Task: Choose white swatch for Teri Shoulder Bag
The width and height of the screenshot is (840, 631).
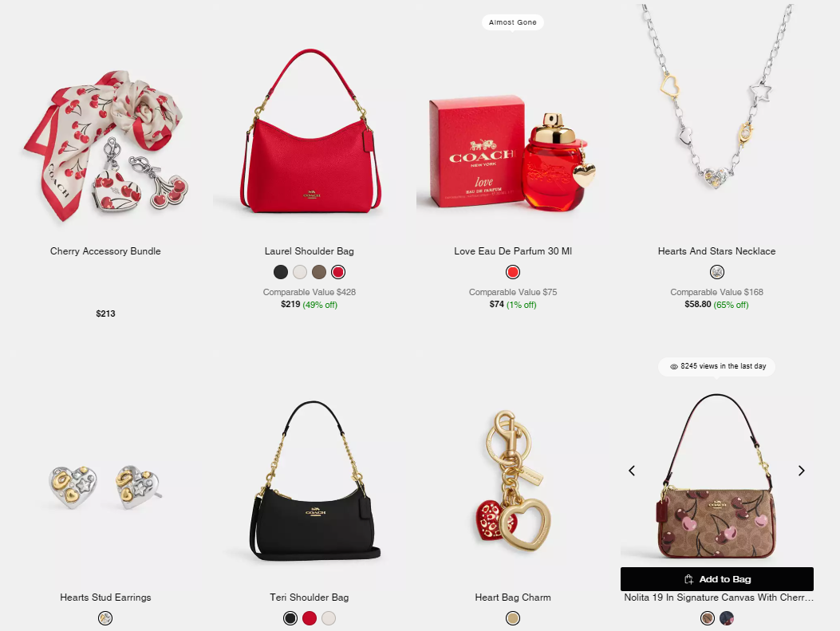Action: pos(329,618)
